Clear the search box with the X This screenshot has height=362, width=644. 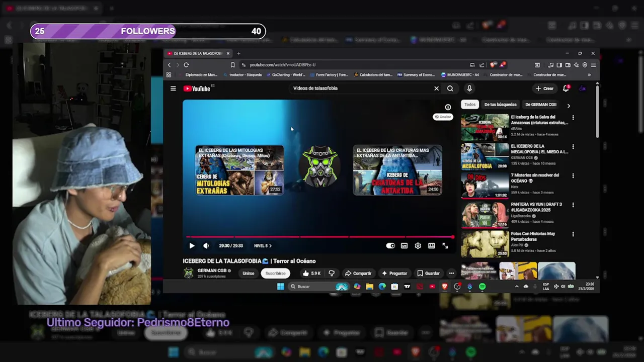436,88
